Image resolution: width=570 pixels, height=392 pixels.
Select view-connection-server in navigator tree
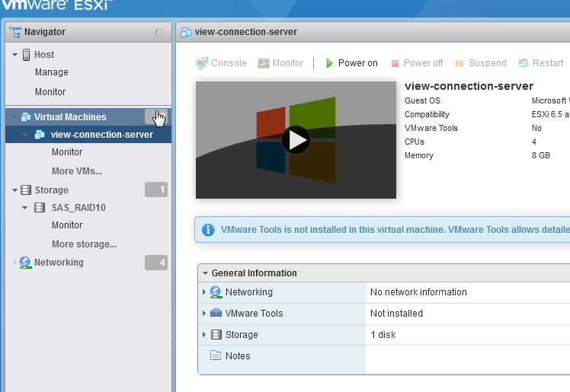coord(102,135)
